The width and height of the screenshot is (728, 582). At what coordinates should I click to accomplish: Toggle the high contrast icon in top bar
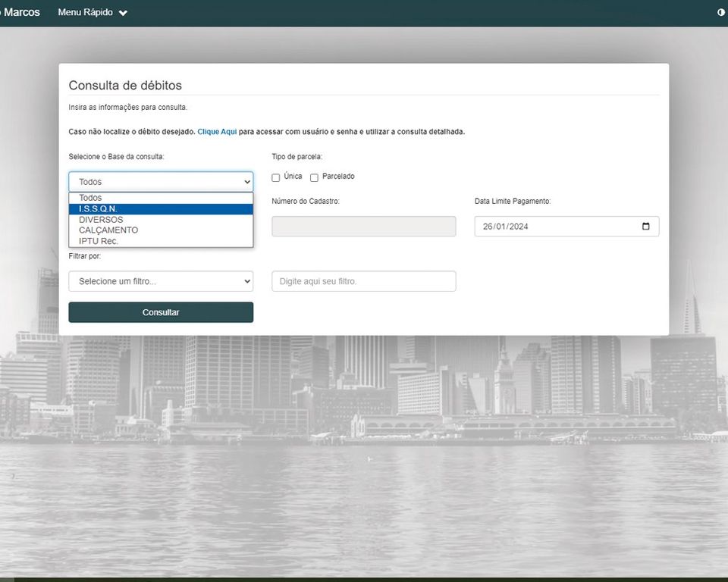(721, 12)
